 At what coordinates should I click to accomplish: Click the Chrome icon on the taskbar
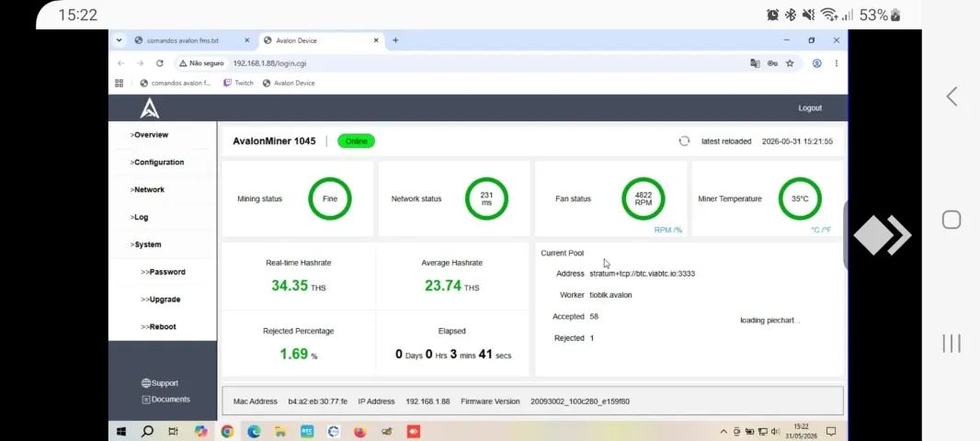(x=227, y=431)
